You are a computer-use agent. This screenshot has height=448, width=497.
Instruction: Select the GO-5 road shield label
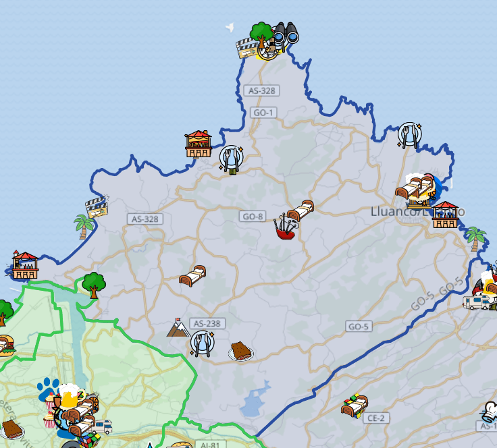[x=359, y=327]
